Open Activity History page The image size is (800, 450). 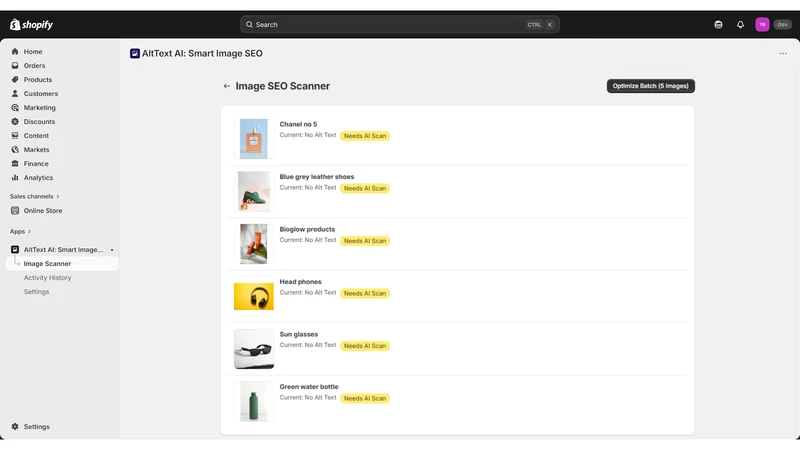coord(47,278)
